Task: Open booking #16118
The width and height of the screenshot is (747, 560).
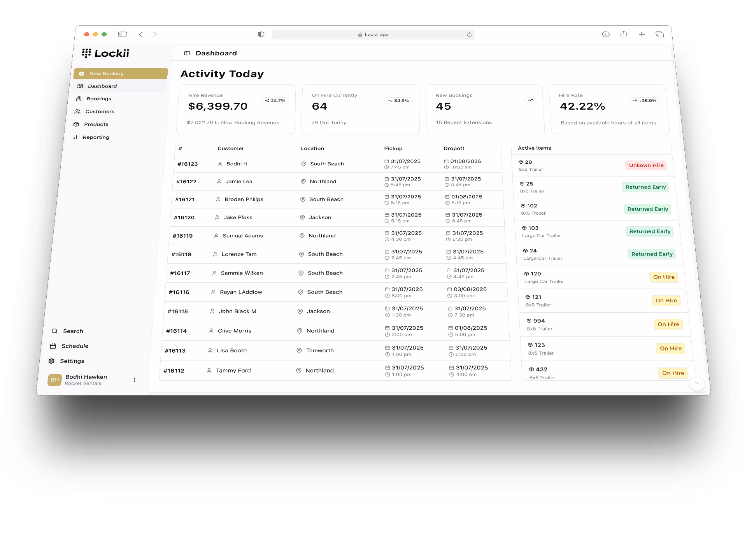Action: coord(181,254)
